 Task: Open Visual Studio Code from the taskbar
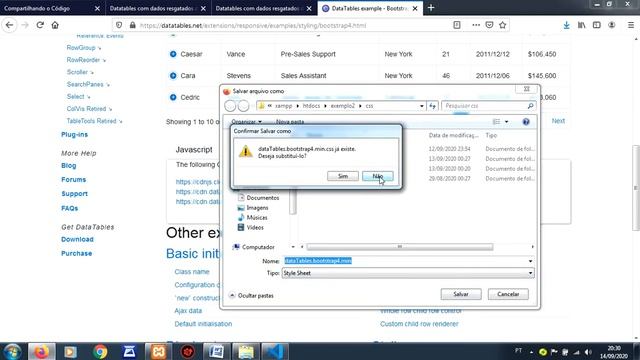275,351
